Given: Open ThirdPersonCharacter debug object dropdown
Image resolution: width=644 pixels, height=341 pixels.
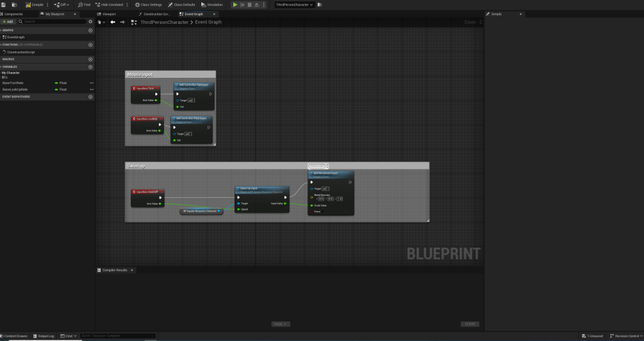Looking at the screenshot, I should tap(294, 4).
